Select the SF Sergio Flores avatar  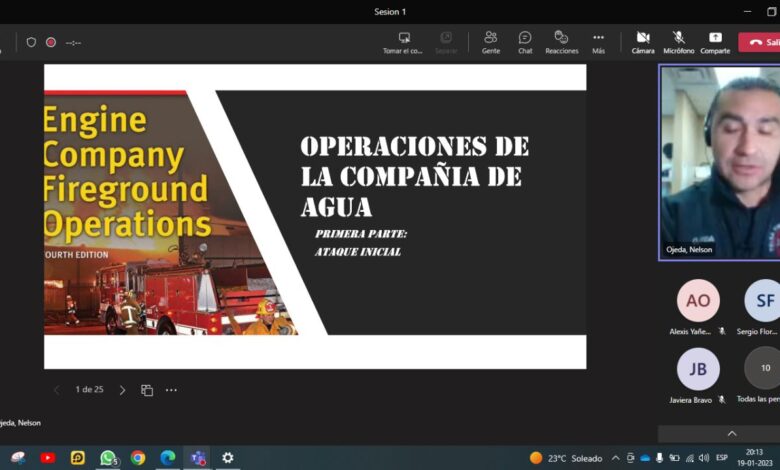764,300
